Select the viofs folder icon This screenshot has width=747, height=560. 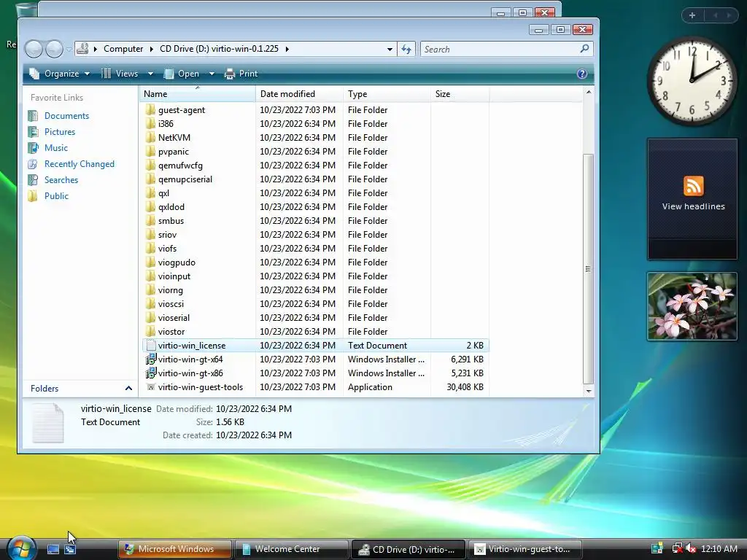tap(150, 249)
